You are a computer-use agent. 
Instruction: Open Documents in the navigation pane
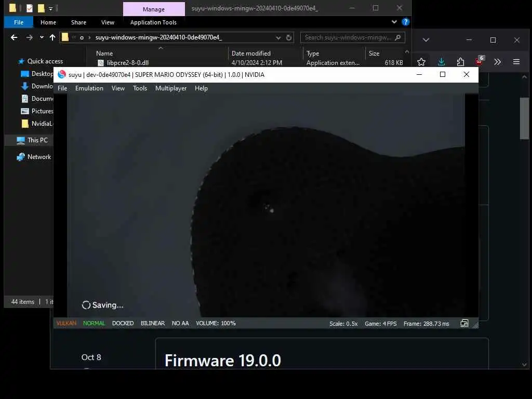click(x=37, y=99)
